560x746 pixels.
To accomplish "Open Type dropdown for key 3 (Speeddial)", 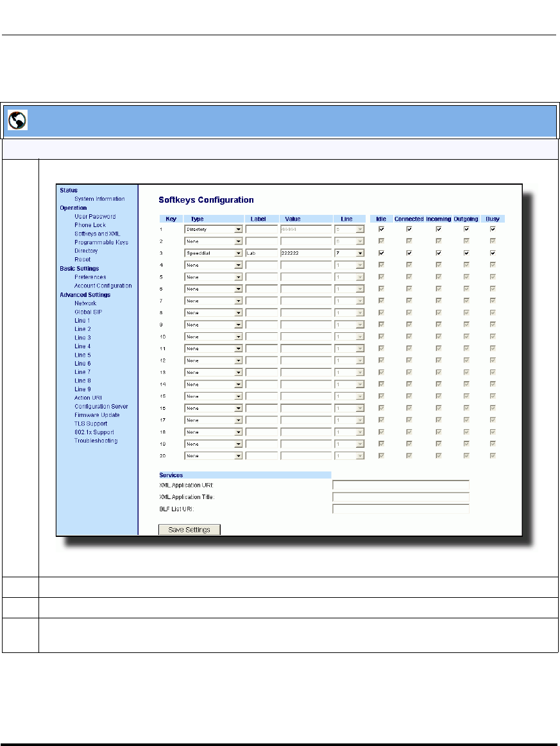I will coord(213,253).
